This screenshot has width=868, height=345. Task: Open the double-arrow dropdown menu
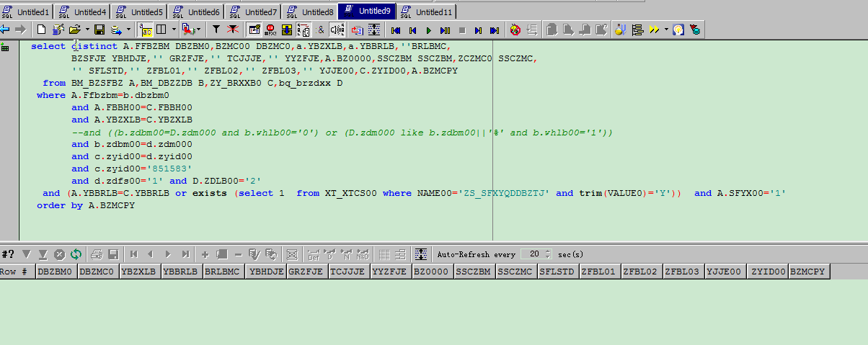point(666,30)
